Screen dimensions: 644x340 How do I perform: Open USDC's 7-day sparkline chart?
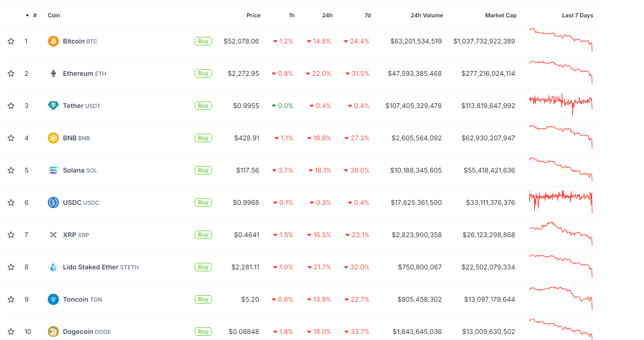(x=561, y=201)
